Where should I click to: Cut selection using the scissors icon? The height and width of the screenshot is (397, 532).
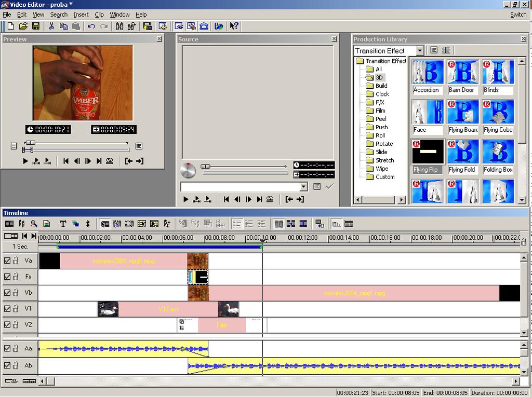[x=51, y=26]
